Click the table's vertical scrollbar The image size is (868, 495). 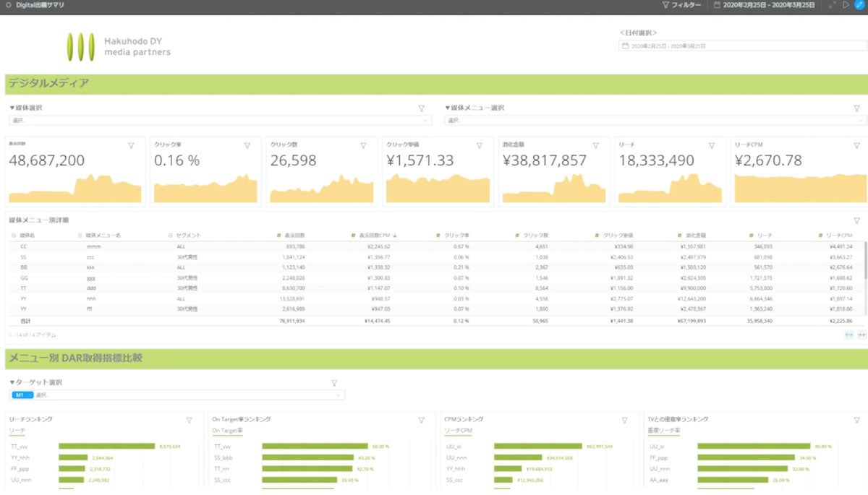865,260
